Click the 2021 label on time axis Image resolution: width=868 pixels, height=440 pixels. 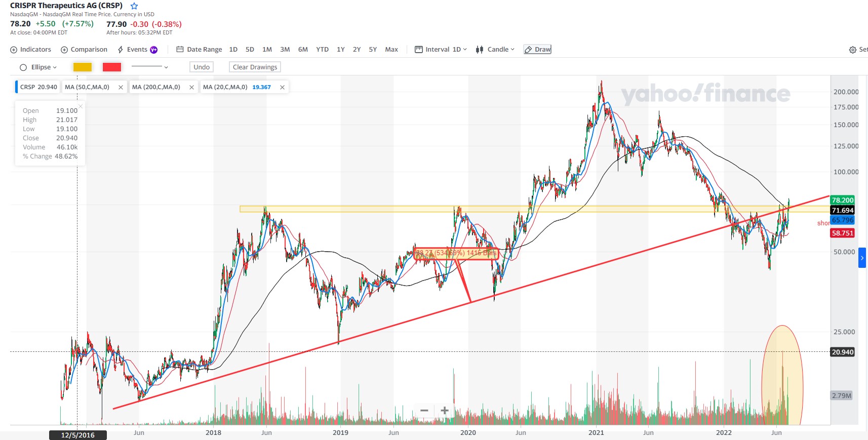[596, 432]
